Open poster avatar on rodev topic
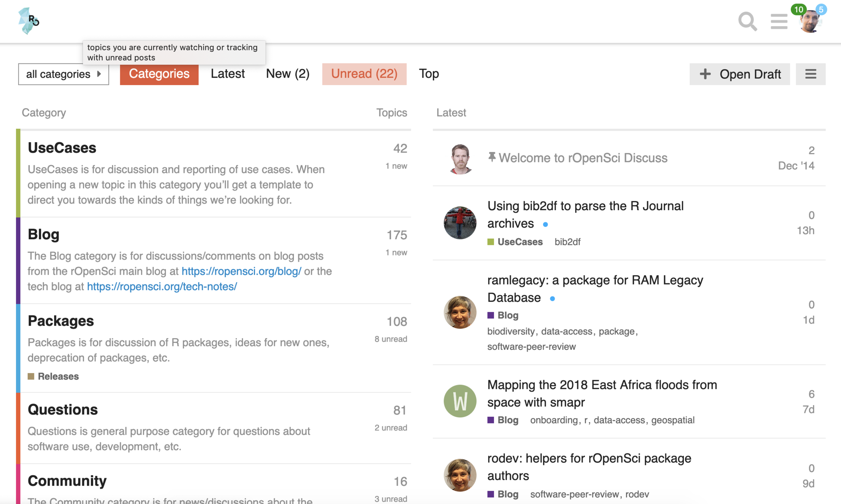Viewport: 841px width, 504px height. click(x=460, y=475)
